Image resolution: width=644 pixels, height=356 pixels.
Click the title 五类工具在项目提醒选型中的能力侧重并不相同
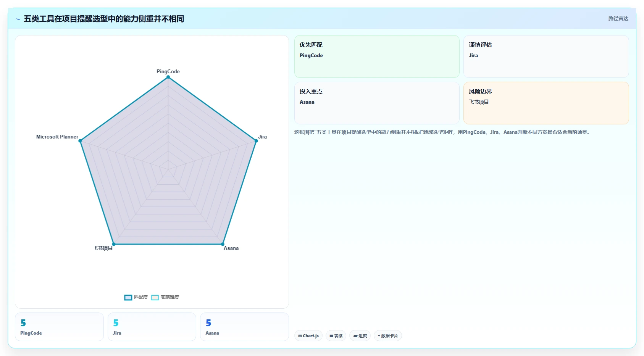(x=104, y=19)
